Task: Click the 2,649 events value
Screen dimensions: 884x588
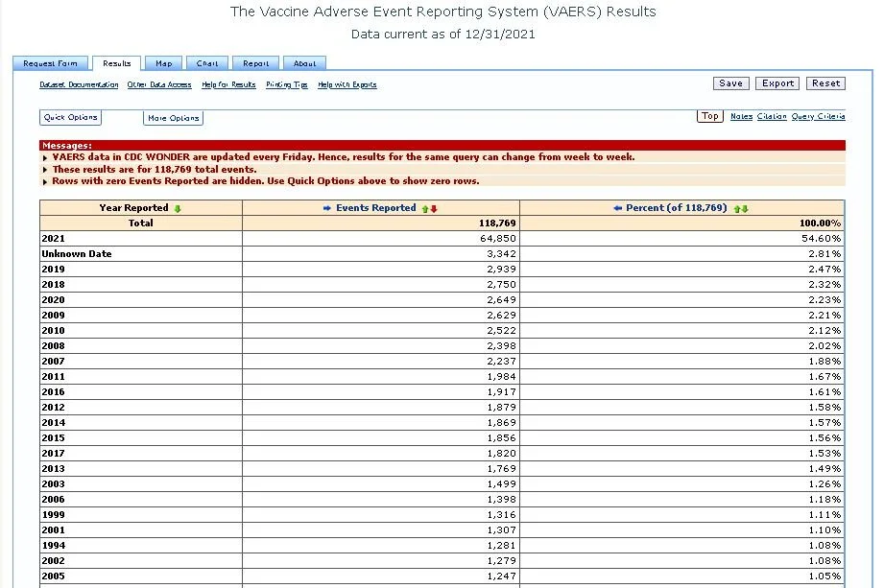Action: [x=501, y=300]
